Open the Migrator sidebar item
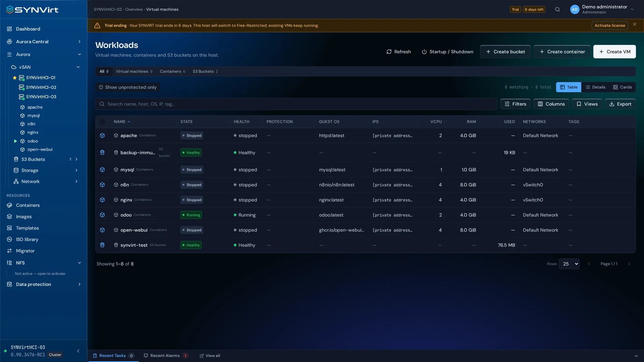Viewport: 644px width, 362px height. (25, 251)
